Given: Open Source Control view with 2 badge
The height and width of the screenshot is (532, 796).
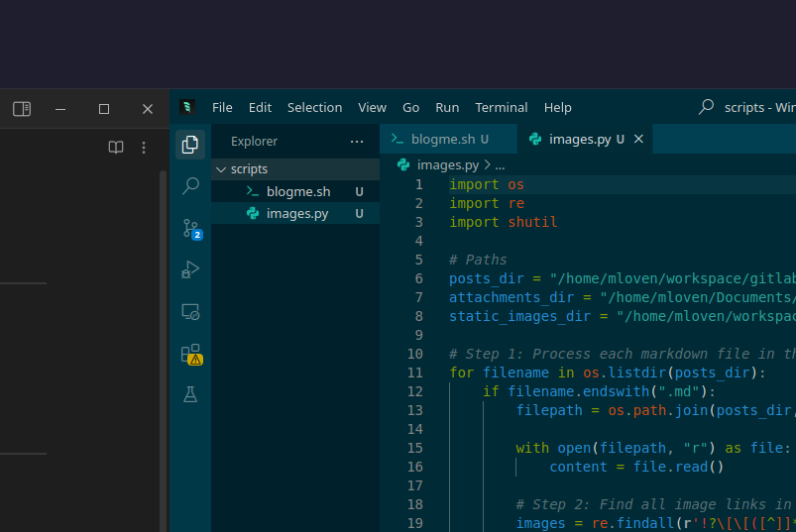Looking at the screenshot, I should (190, 229).
